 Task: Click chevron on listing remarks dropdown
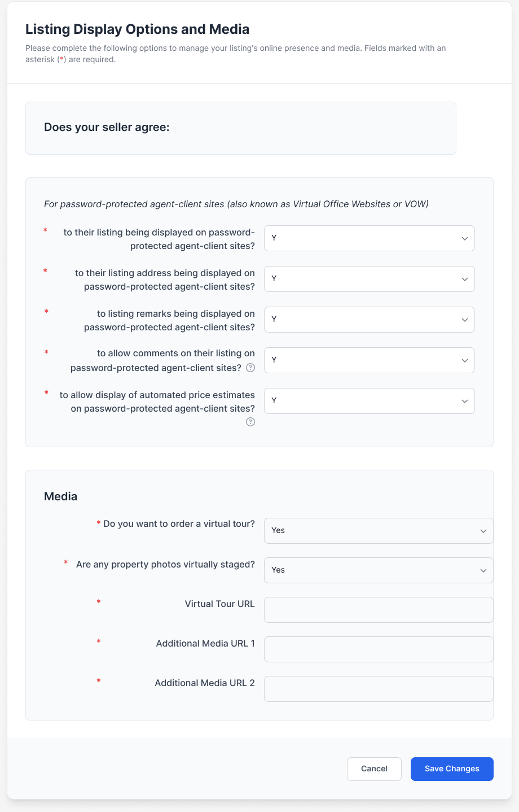click(465, 320)
